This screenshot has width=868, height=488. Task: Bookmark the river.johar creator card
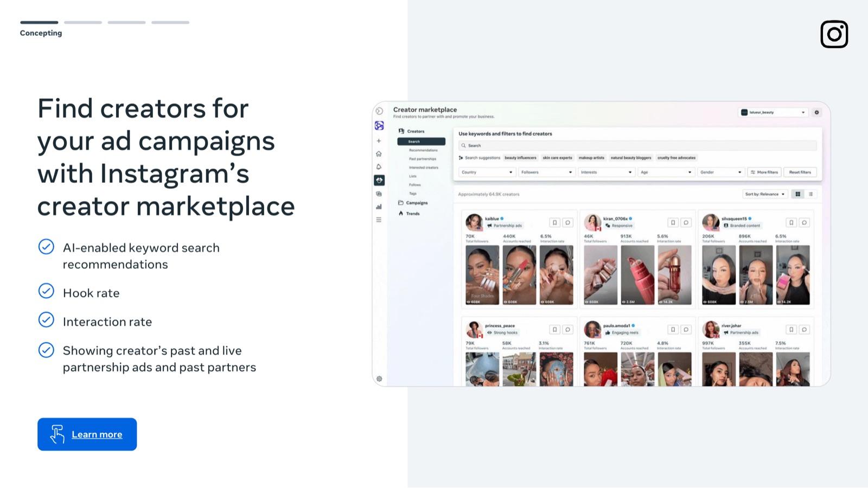791,329
